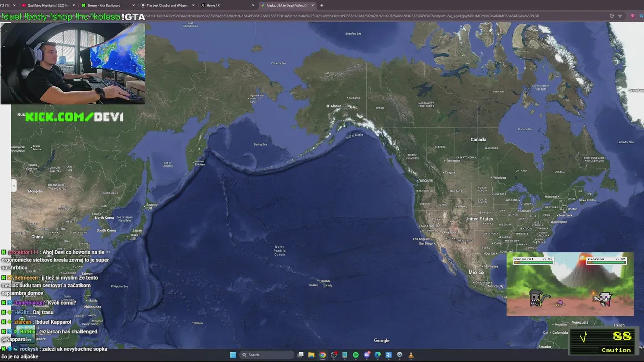This screenshot has height=362, width=644.
Task: Click the Honolulu label in Hawaii
Action: point(325,281)
